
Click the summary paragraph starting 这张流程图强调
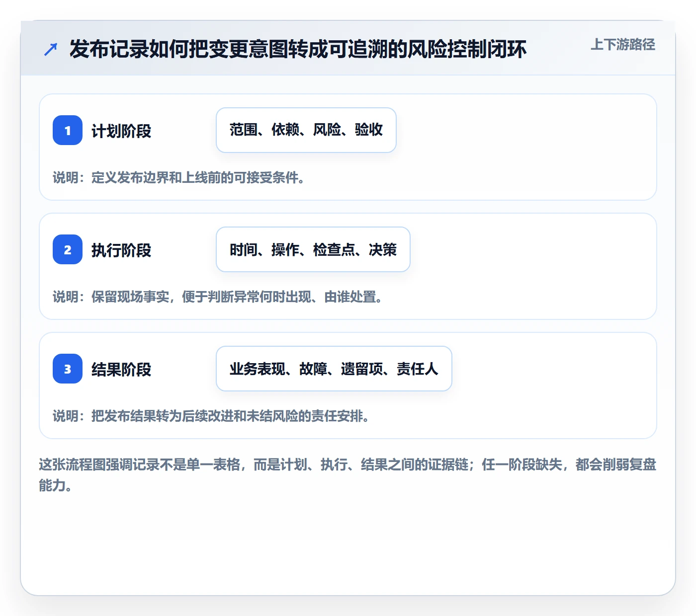click(348, 475)
